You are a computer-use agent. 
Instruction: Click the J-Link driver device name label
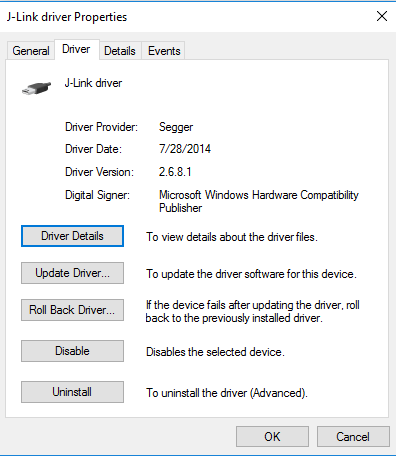(93, 83)
